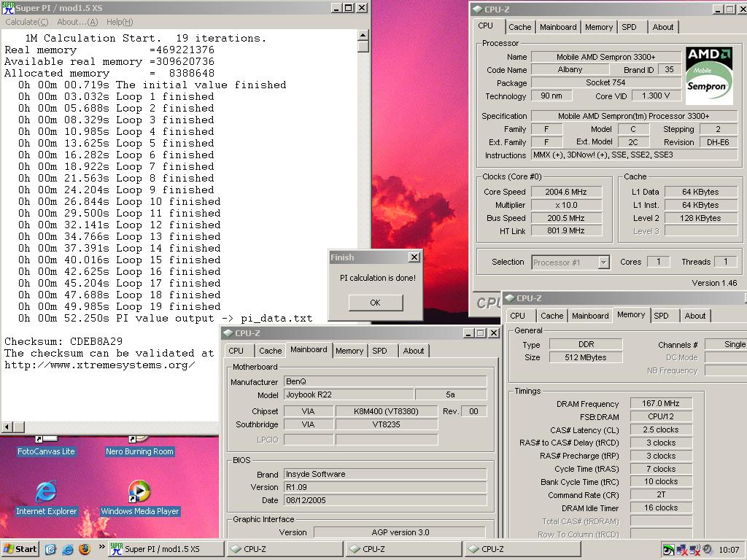Open the Windows Start menu

(20, 549)
